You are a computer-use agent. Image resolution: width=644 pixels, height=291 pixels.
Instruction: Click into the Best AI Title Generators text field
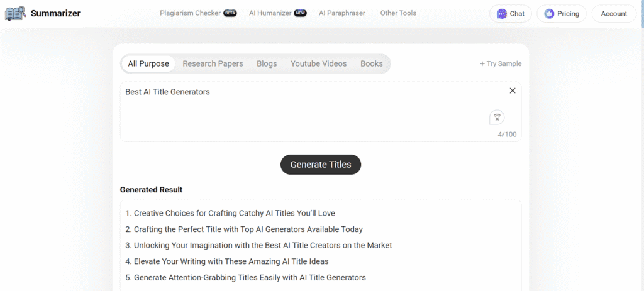point(321,112)
